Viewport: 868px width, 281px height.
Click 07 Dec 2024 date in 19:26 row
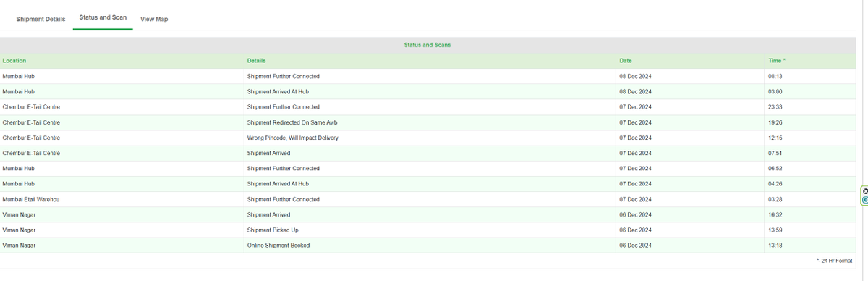[x=636, y=122]
